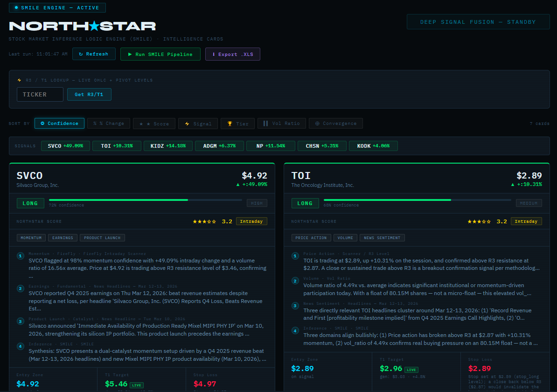Viewport: 557px width, 392px height.
Task: Click the TICKER input field
Action: point(40,94)
